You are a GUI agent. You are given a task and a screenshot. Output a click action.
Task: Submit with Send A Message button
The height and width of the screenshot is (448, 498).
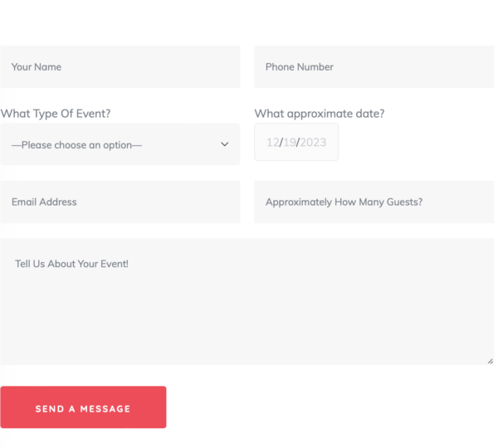point(83,407)
